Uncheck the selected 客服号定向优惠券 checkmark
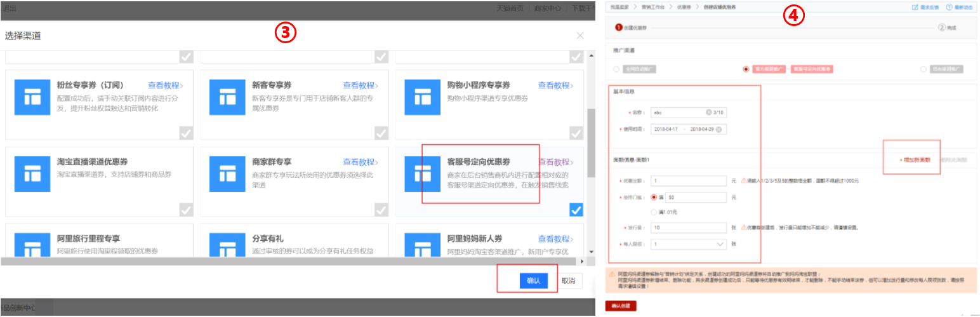980x317 pixels. pyautogui.click(x=576, y=210)
